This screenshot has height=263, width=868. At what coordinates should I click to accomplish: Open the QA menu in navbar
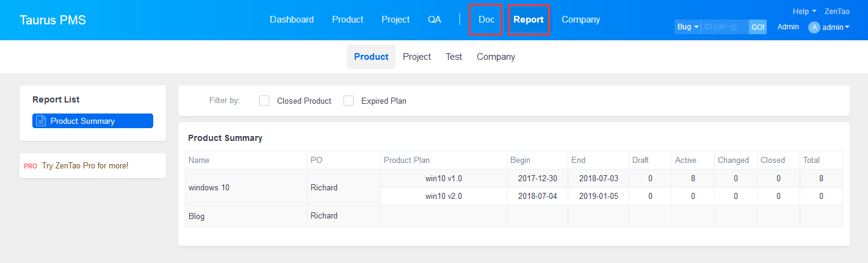tap(435, 20)
